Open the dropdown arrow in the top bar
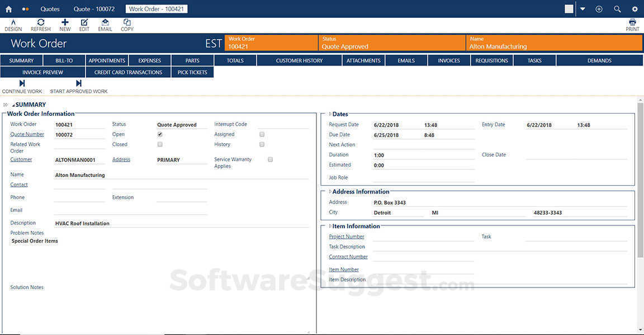 point(583,9)
